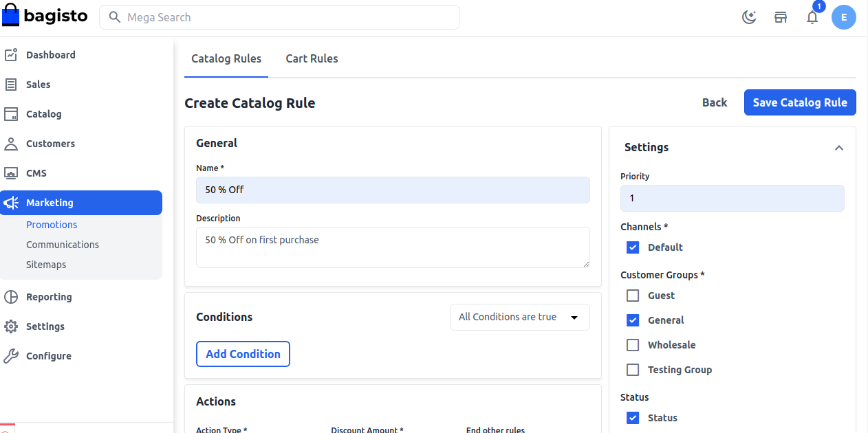Image resolution: width=868 pixels, height=433 pixels.
Task: Collapse the Settings panel chevron
Action: [839, 147]
